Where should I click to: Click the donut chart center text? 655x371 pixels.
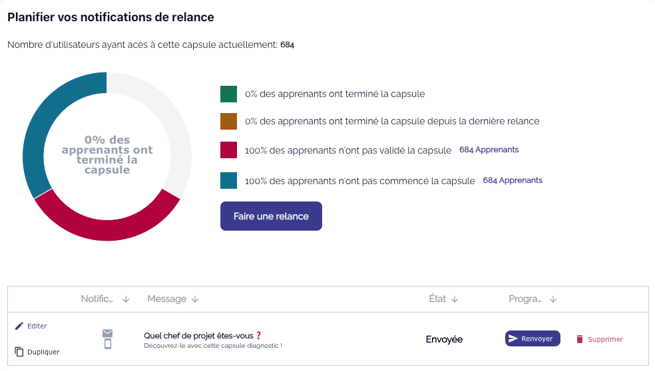(107, 155)
